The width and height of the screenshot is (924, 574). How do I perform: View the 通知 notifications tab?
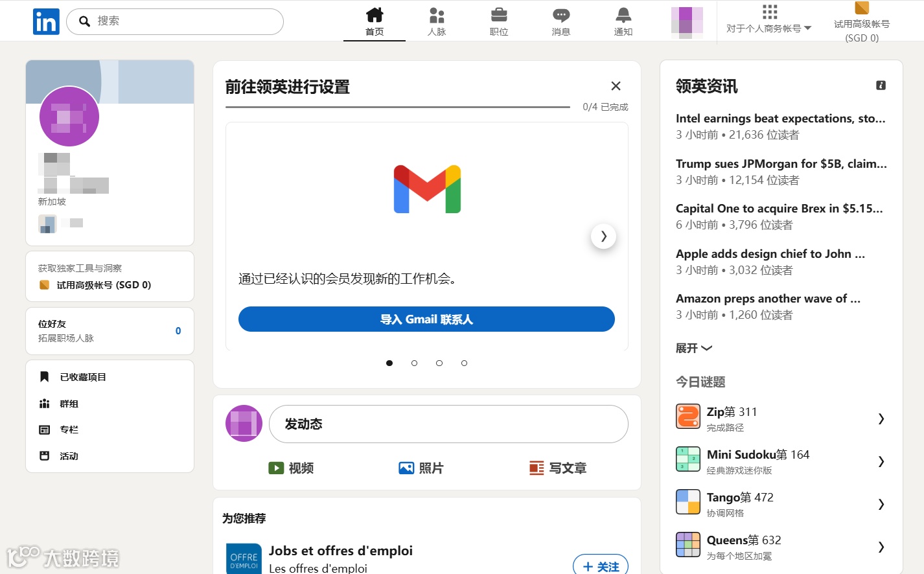(623, 21)
